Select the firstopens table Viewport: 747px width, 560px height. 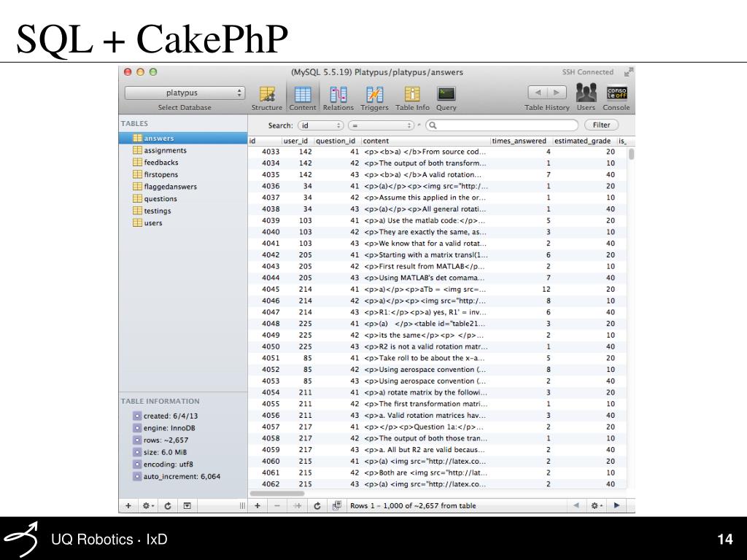coord(183,174)
